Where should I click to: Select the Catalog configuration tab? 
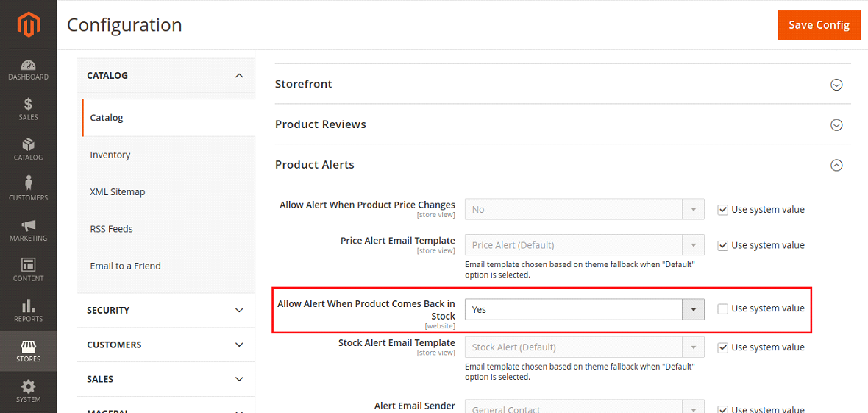pyautogui.click(x=168, y=118)
